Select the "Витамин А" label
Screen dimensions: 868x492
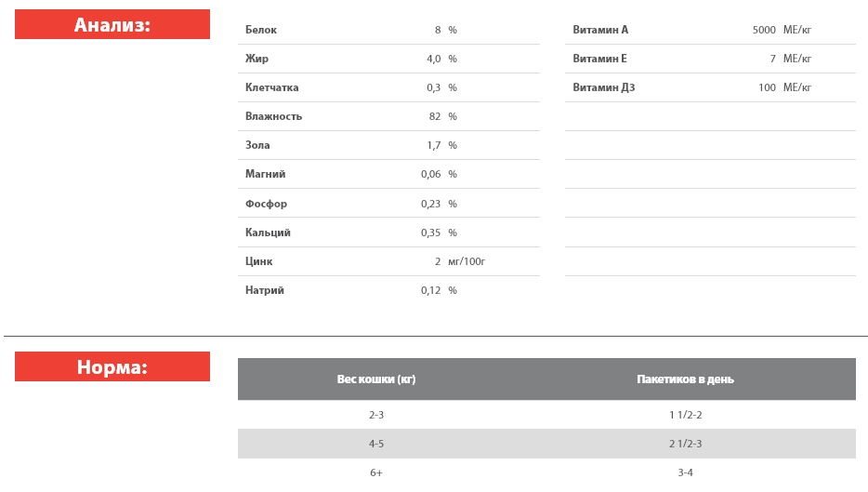pyautogui.click(x=600, y=30)
